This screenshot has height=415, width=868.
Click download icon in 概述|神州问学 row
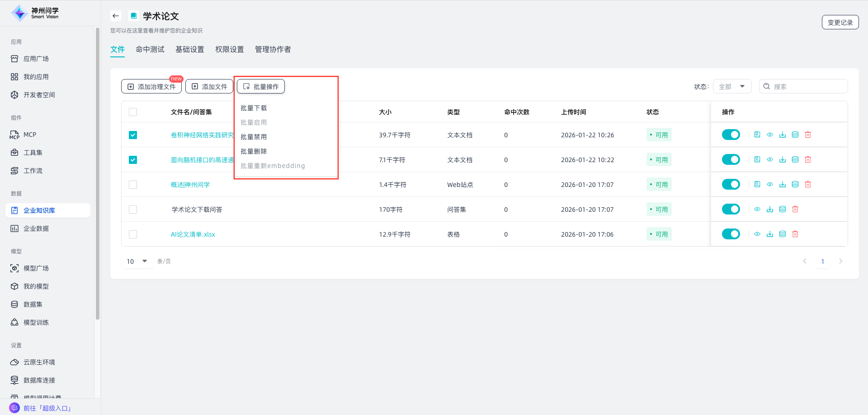pos(783,184)
